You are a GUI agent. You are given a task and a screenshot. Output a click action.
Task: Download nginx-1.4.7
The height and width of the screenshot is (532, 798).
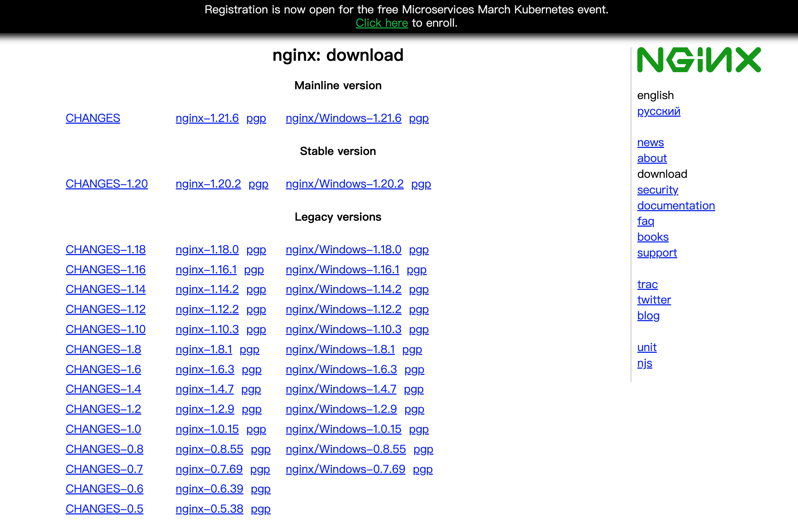click(x=205, y=389)
